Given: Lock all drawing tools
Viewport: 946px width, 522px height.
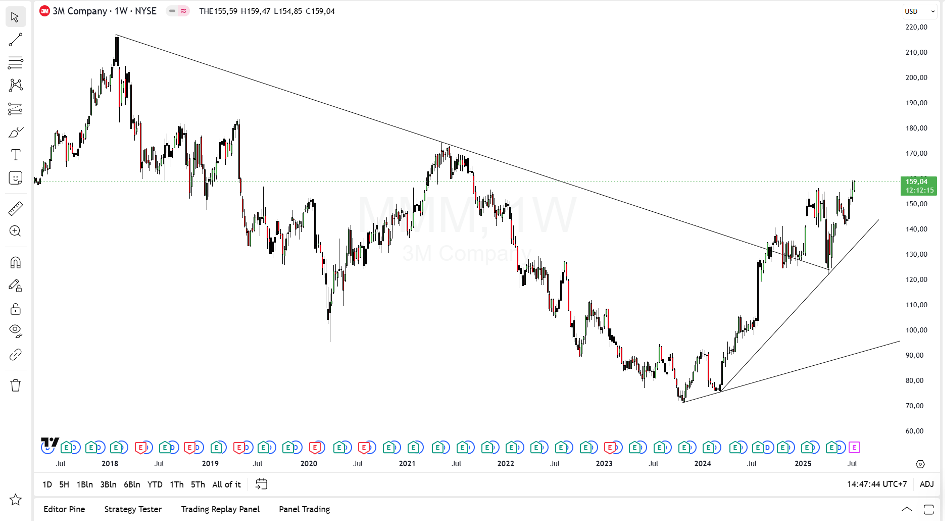Looking at the screenshot, I should [15, 309].
